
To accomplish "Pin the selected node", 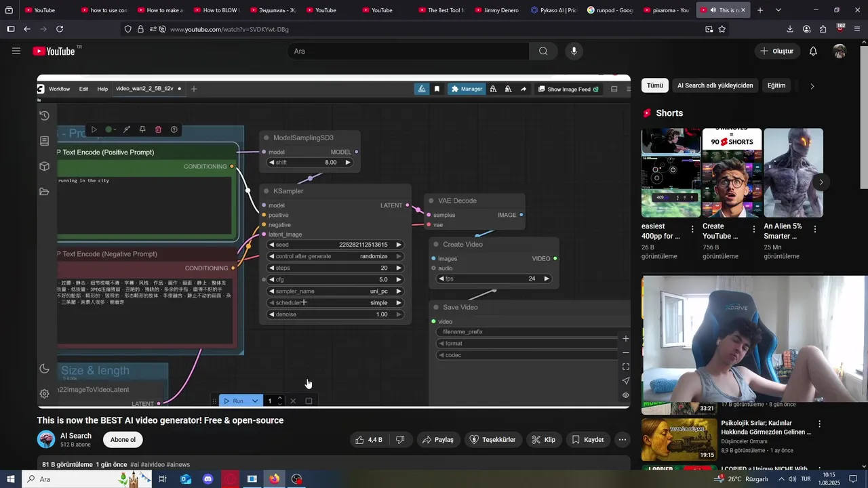I will 142,129.
